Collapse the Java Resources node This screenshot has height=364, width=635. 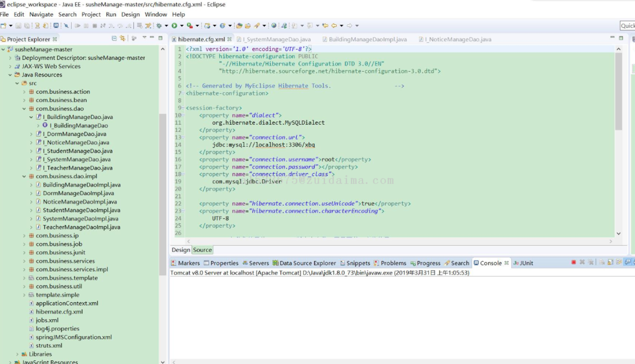click(x=10, y=75)
